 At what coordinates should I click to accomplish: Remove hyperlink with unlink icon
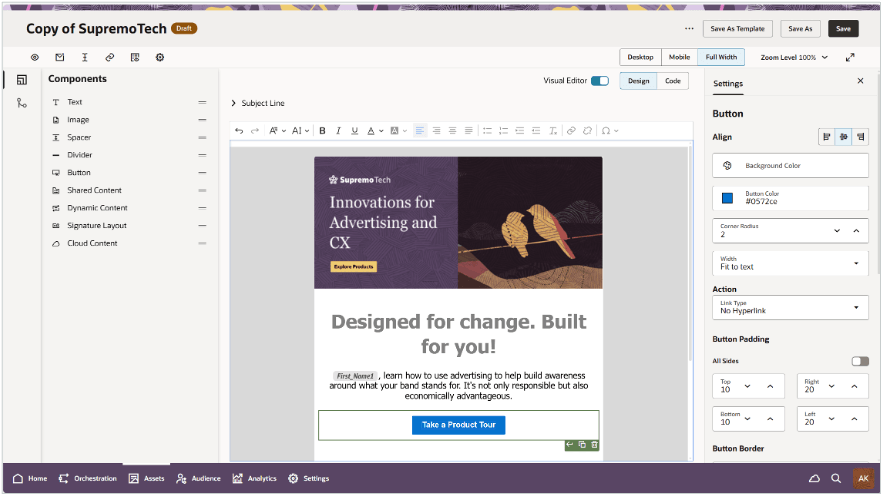[587, 131]
